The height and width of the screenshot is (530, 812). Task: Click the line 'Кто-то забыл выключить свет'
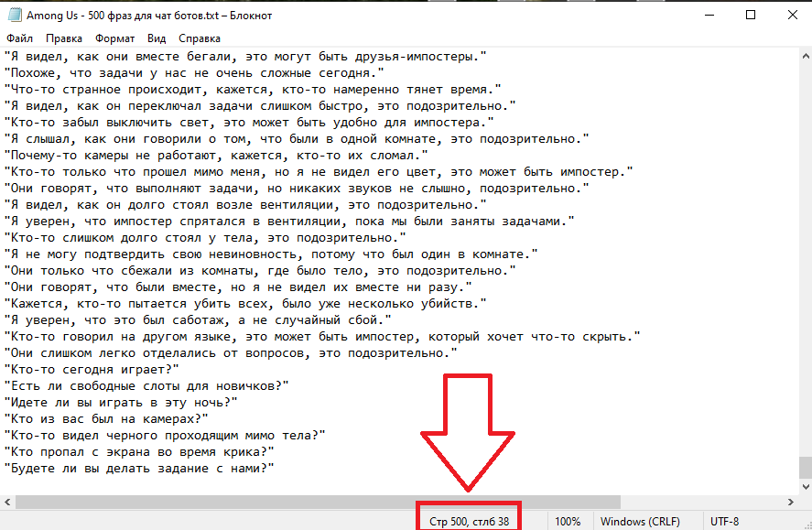tap(249, 122)
